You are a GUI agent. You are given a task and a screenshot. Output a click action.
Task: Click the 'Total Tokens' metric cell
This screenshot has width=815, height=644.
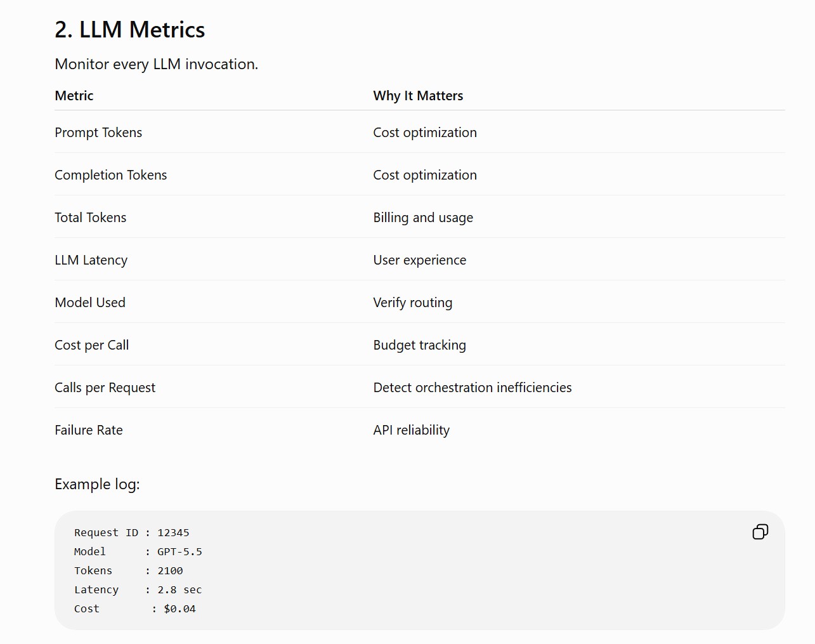coord(91,218)
